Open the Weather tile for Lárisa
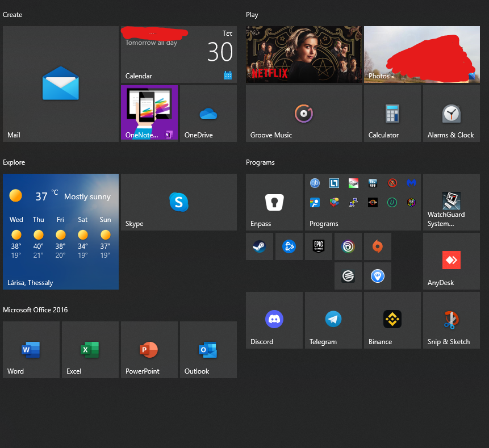This screenshot has height=448, width=489. [61, 232]
